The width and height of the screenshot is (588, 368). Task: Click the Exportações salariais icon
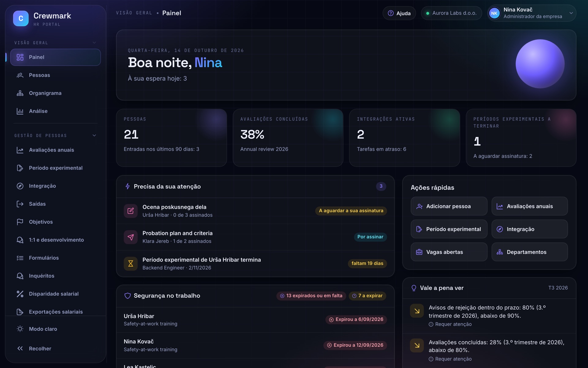(20, 312)
